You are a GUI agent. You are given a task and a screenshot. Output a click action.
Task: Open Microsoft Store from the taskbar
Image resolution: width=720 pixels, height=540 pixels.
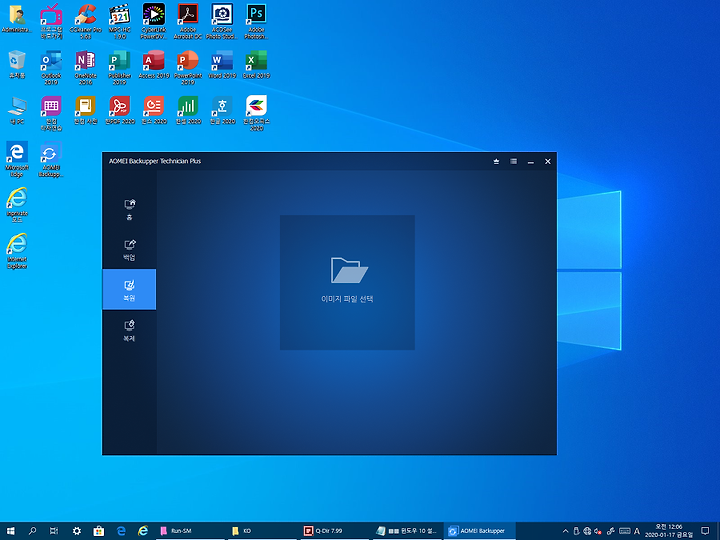click(99, 531)
